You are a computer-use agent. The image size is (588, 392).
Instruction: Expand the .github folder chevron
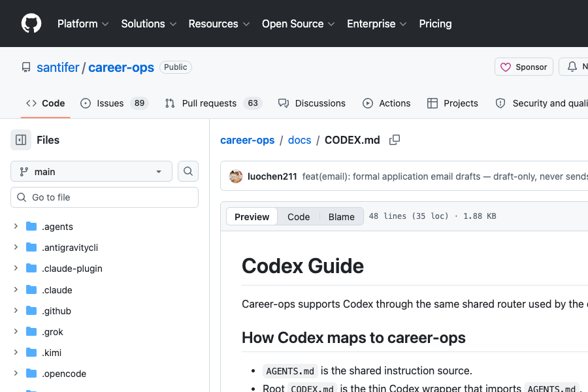point(16,310)
